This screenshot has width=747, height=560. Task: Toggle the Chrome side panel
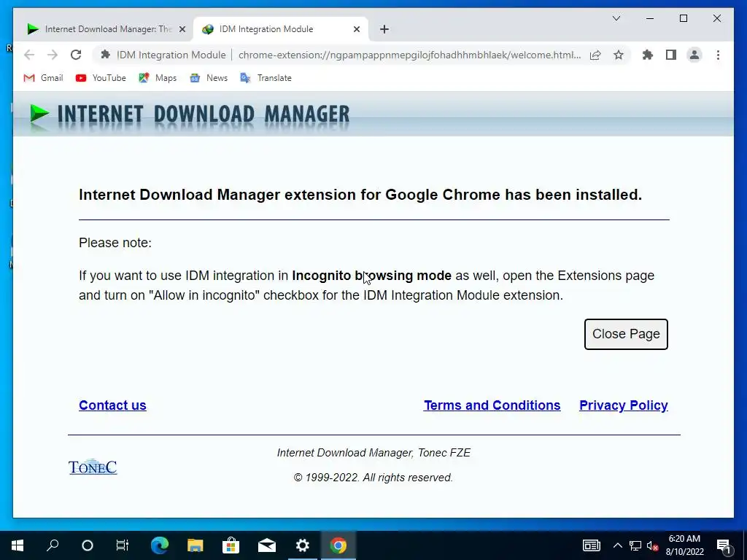click(671, 55)
